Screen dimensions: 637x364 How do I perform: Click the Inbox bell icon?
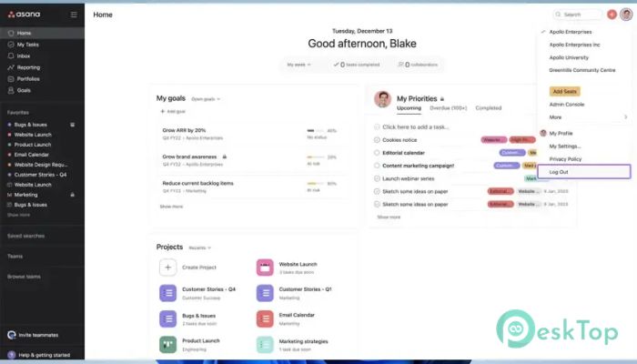click(x=11, y=56)
